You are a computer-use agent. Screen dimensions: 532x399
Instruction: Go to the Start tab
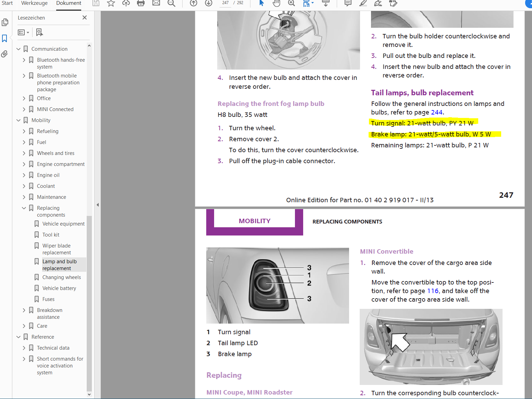7,3
